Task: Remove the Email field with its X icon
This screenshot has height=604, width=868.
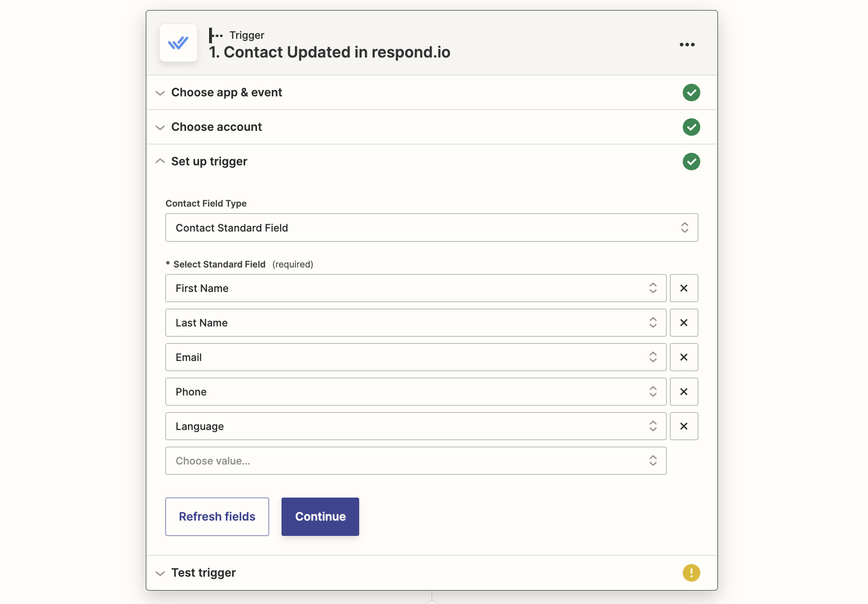Action: (684, 357)
